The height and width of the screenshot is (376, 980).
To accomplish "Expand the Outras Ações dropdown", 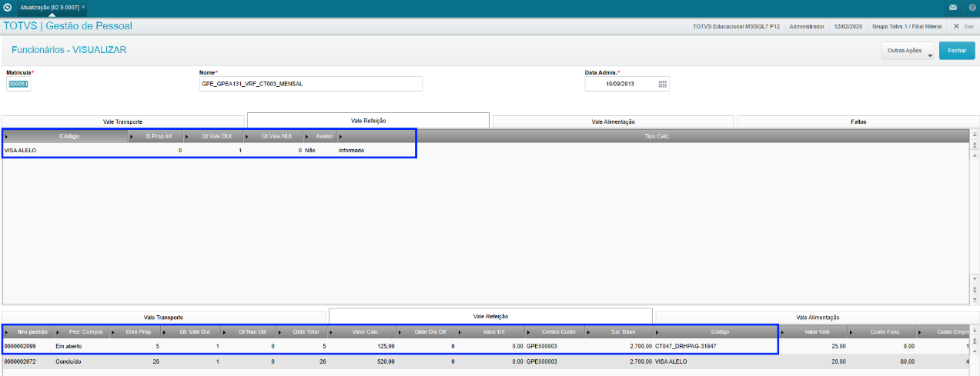I will pyautogui.click(x=908, y=50).
